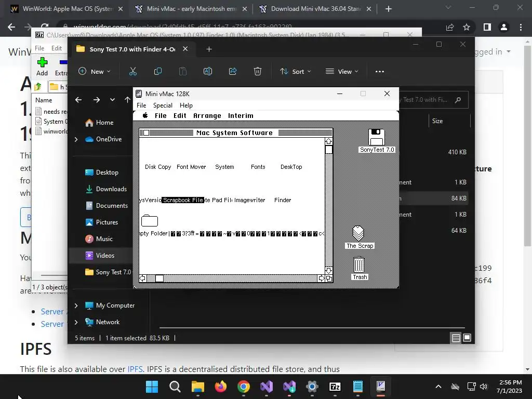Click the Share icon in Explorer toolbar

point(233,71)
